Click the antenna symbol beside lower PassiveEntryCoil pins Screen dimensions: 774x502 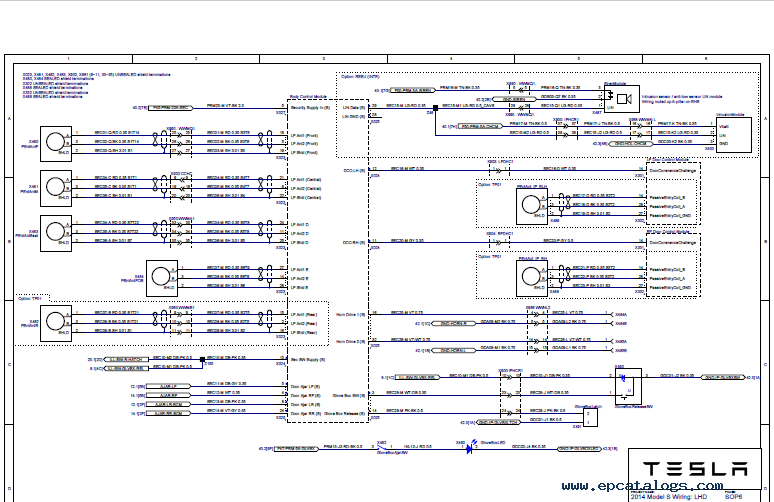click(532, 278)
